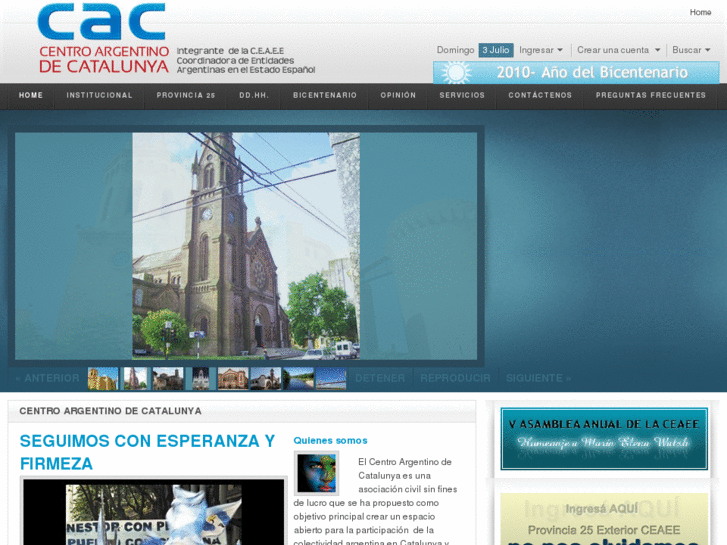Advance to next slide with SIGUIENTE »

538,378
